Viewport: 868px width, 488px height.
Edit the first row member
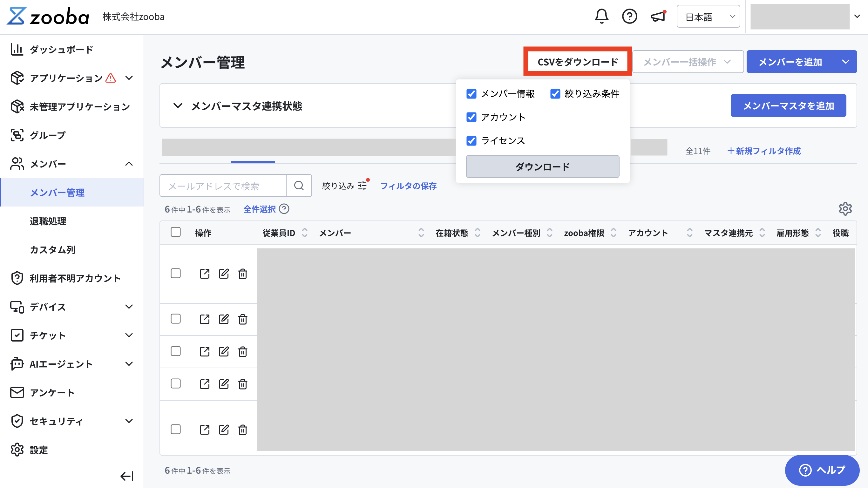coord(224,274)
